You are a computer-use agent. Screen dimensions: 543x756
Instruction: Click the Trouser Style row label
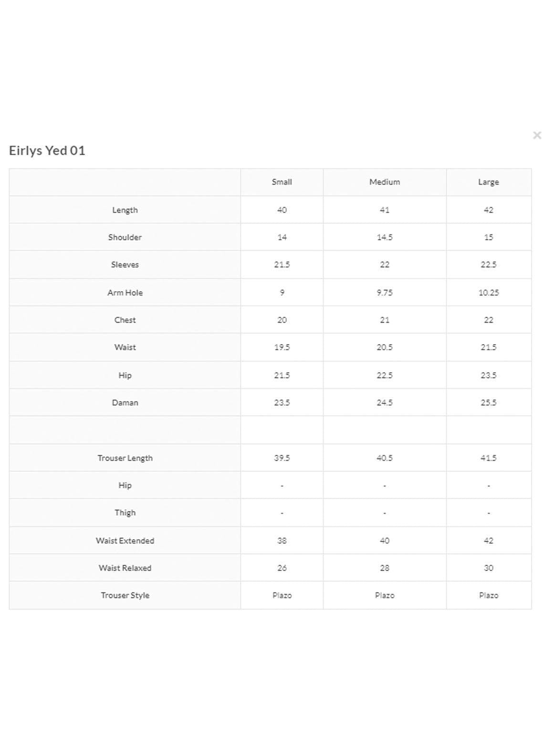coord(125,595)
